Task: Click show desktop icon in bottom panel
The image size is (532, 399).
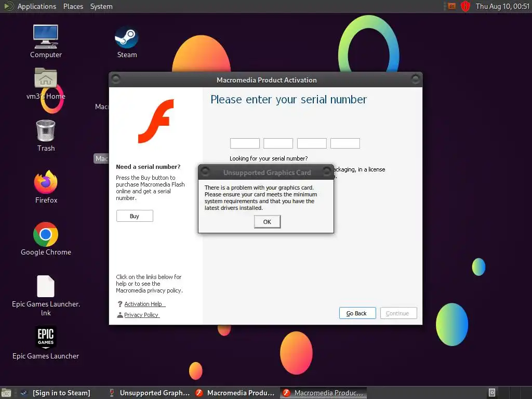Action: click(x=6, y=393)
